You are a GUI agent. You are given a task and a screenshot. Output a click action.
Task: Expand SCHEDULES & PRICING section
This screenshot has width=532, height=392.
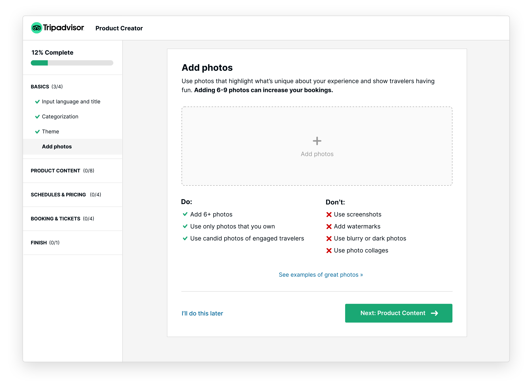[x=66, y=195]
